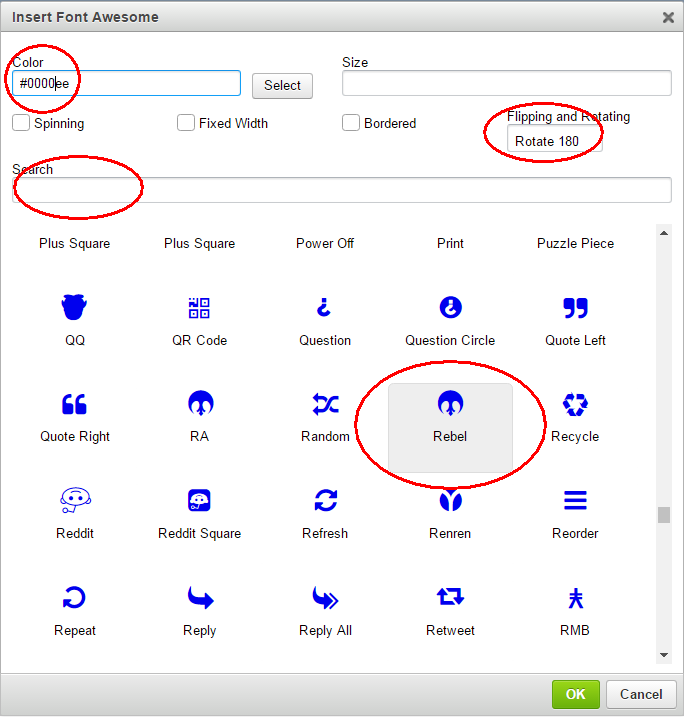
Task: Choose the Question Circle icon
Action: pos(450,308)
